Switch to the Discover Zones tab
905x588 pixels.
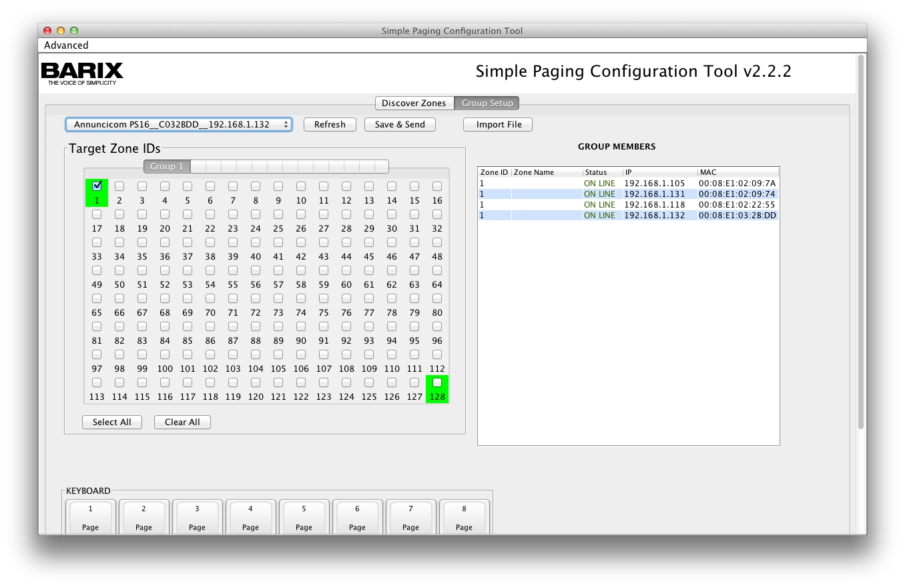tap(414, 103)
